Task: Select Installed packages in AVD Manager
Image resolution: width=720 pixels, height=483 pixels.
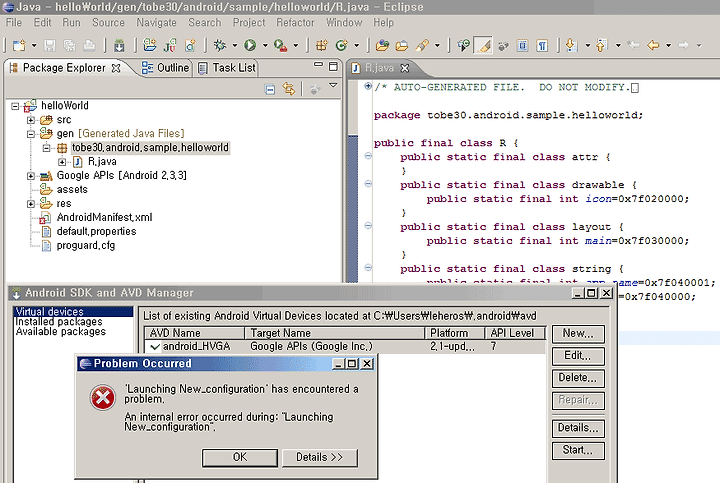Action: [x=59, y=322]
